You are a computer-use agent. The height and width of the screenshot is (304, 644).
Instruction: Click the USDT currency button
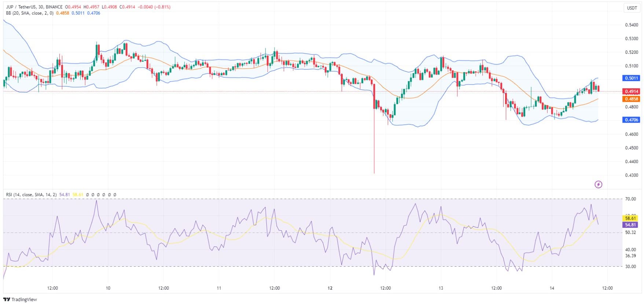coord(632,8)
